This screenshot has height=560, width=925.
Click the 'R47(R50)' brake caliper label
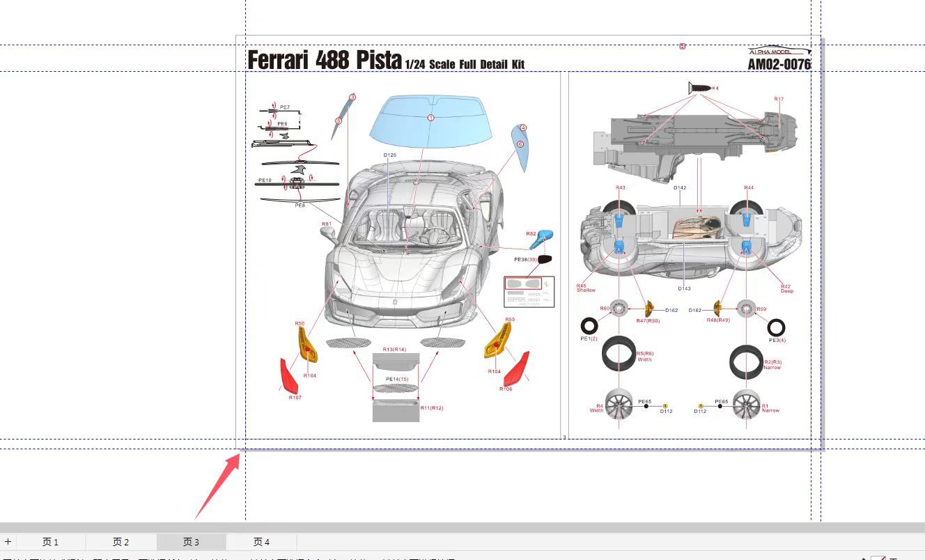point(648,320)
